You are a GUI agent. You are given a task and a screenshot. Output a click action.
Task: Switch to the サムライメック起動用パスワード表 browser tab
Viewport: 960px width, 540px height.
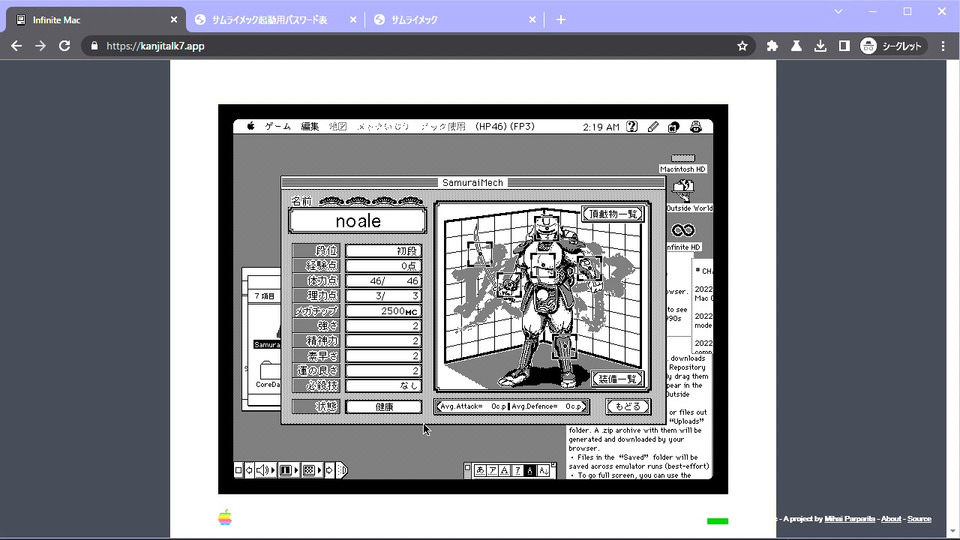click(x=269, y=20)
